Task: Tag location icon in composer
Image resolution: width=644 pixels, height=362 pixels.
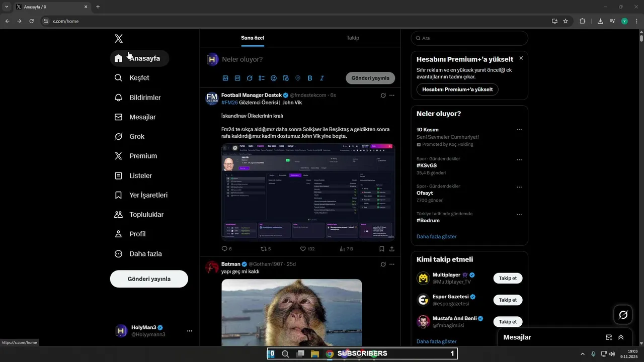Action: (298, 78)
